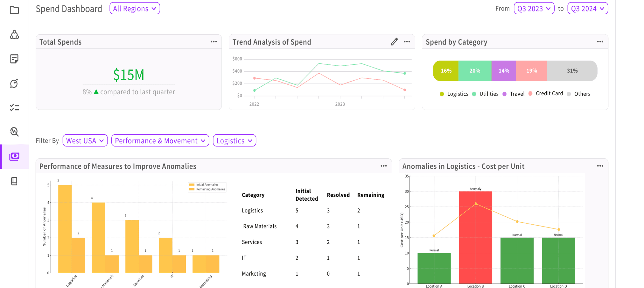Click the 14% Travel segment
644x288 pixels.
point(504,71)
